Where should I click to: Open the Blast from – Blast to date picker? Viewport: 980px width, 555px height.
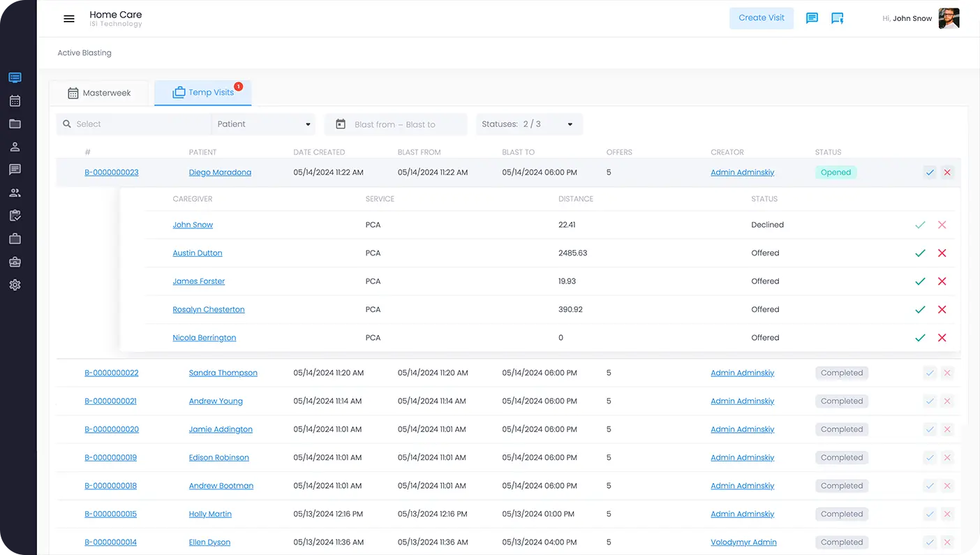tap(396, 124)
